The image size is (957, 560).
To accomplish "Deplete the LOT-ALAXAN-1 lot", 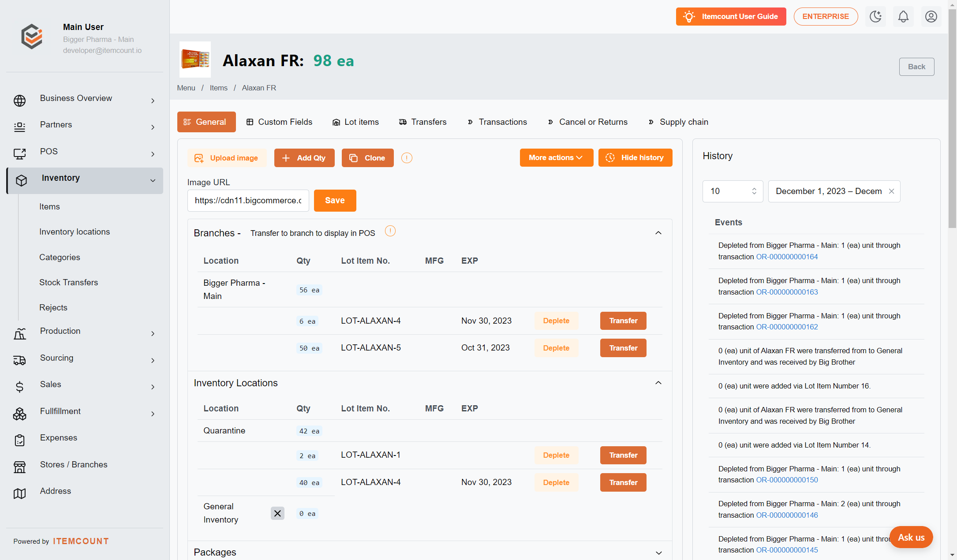I will click(556, 455).
